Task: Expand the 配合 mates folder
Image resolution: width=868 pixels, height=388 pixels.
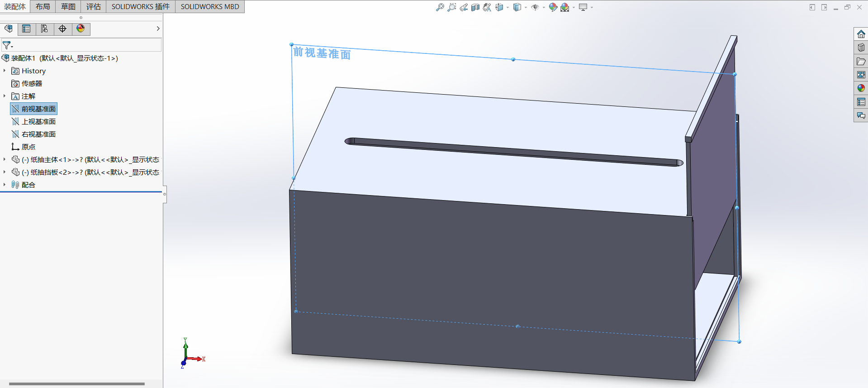Action: (5, 185)
